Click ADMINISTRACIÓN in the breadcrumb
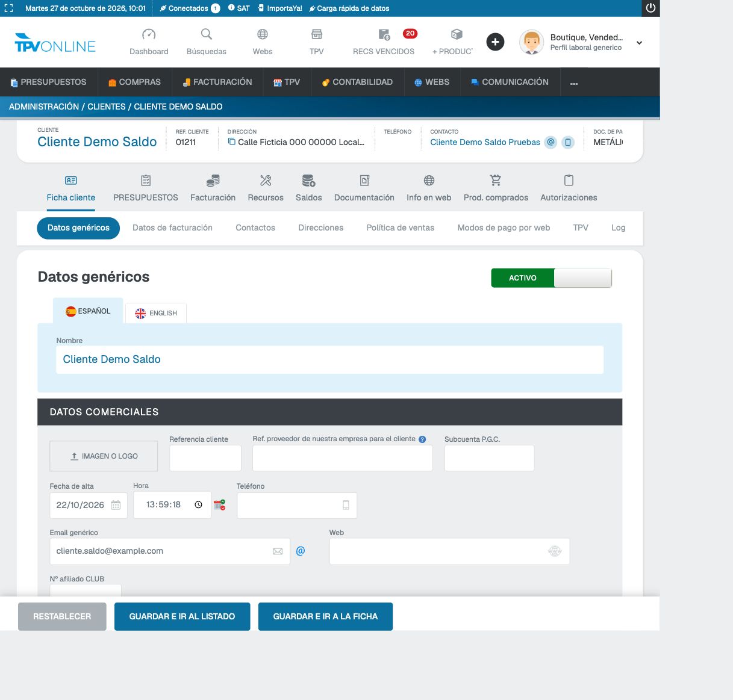This screenshot has width=733, height=700. coord(44,107)
